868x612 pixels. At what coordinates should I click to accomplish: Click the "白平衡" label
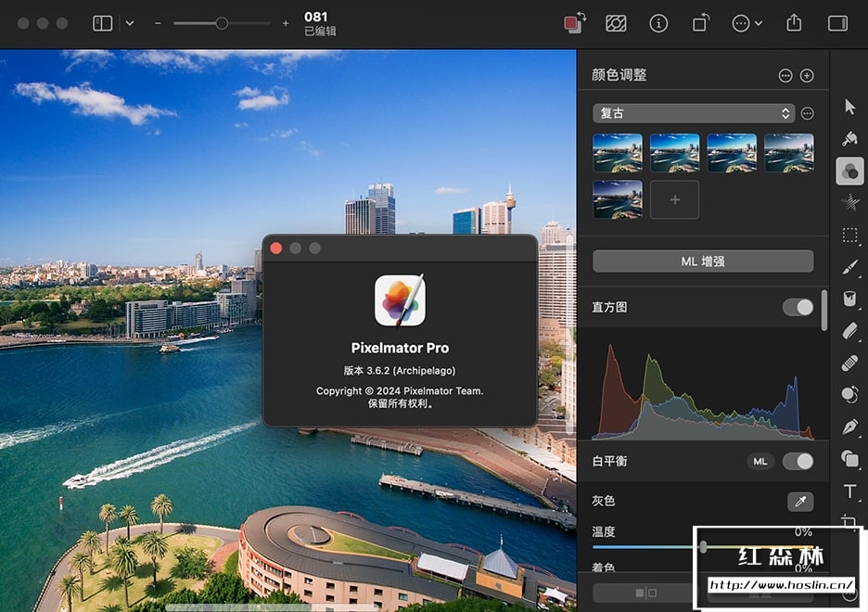click(609, 461)
